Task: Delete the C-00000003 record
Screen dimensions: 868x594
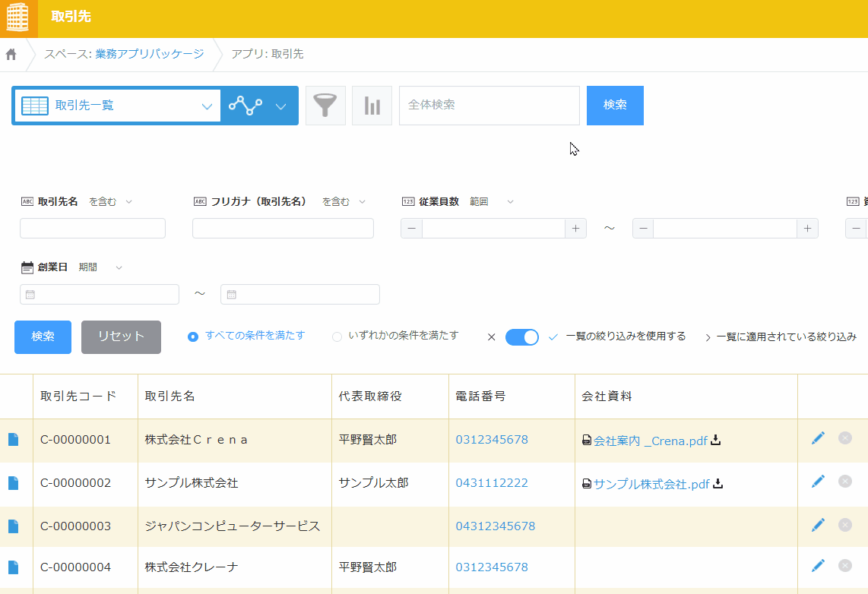Action: tap(844, 524)
